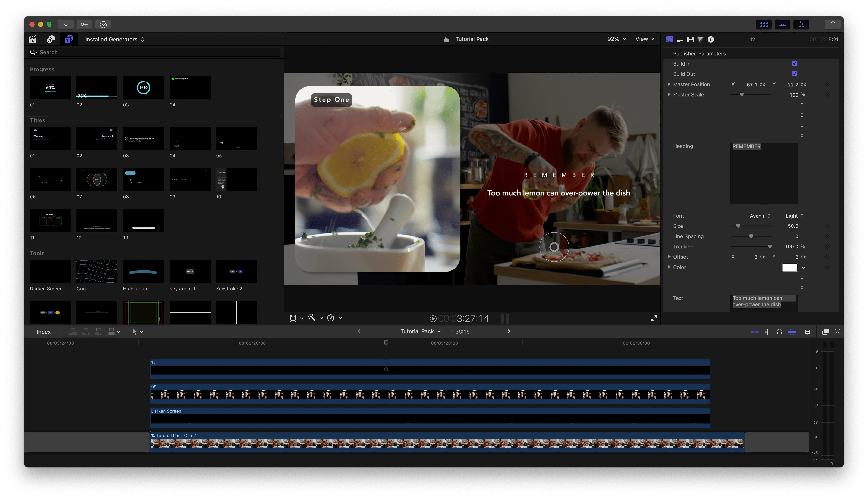The width and height of the screenshot is (868, 499).
Task: Adjust the Master Scale slider
Action: pos(742,94)
